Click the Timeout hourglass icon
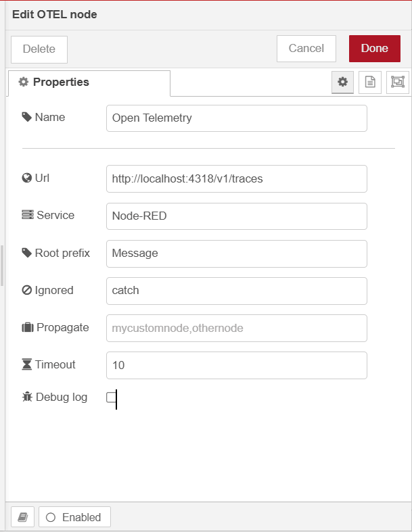412x532 pixels. (x=27, y=364)
